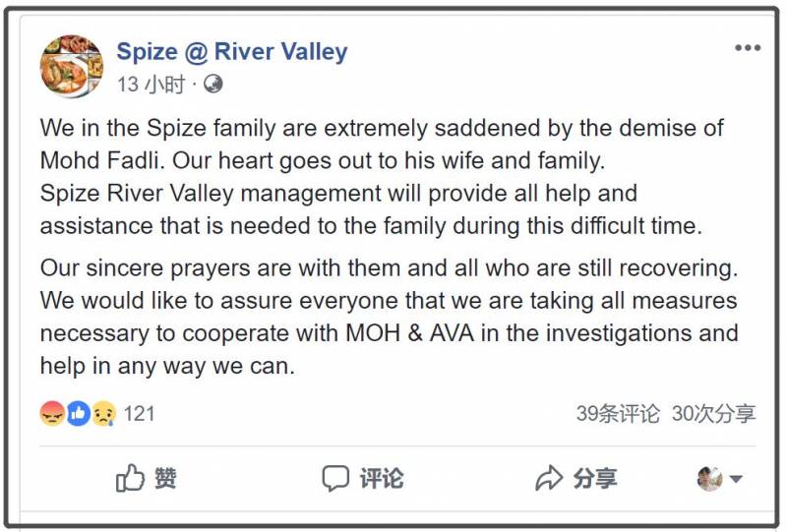Click the small user avatar beside 分享
The width and height of the screenshot is (787, 532).
point(709,479)
